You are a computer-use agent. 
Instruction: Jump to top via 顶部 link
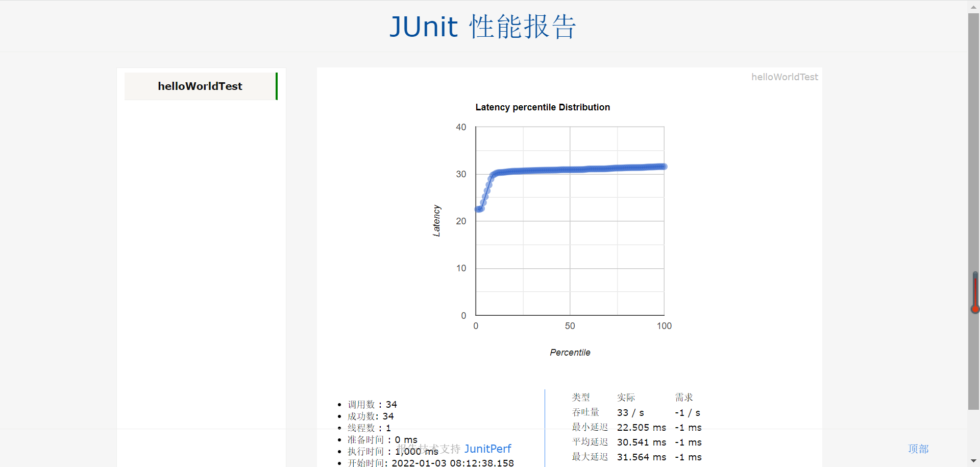918,449
